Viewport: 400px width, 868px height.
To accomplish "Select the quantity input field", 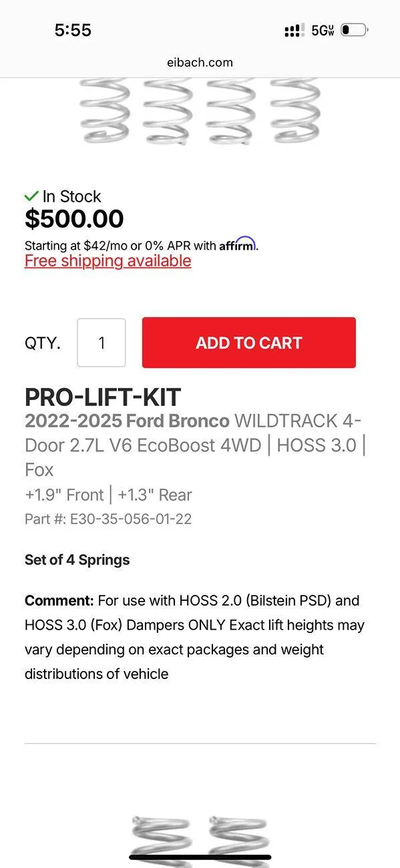I will tap(101, 343).
